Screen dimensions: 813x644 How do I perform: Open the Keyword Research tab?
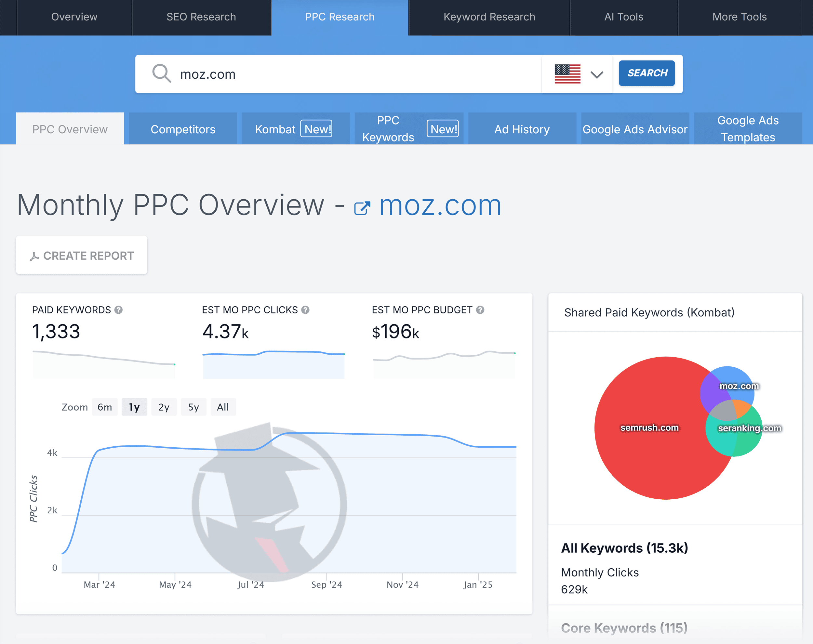(489, 17)
